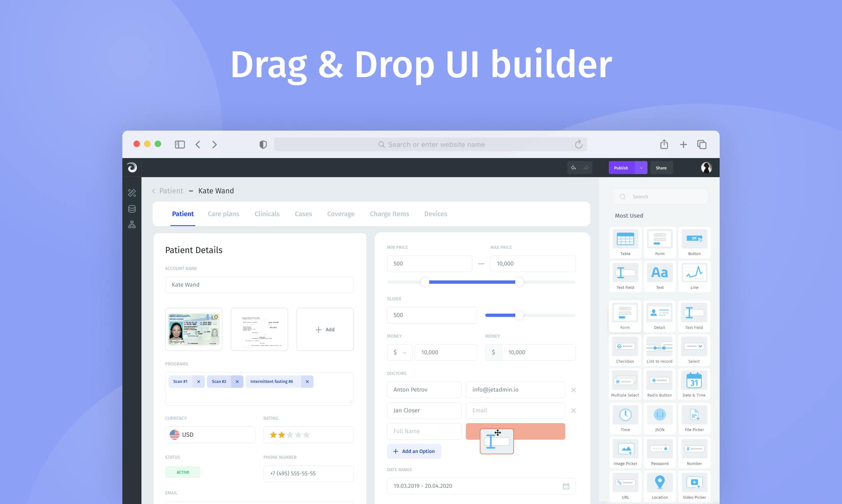Toggle the browser sidebar icon
The image size is (842, 504).
click(180, 144)
